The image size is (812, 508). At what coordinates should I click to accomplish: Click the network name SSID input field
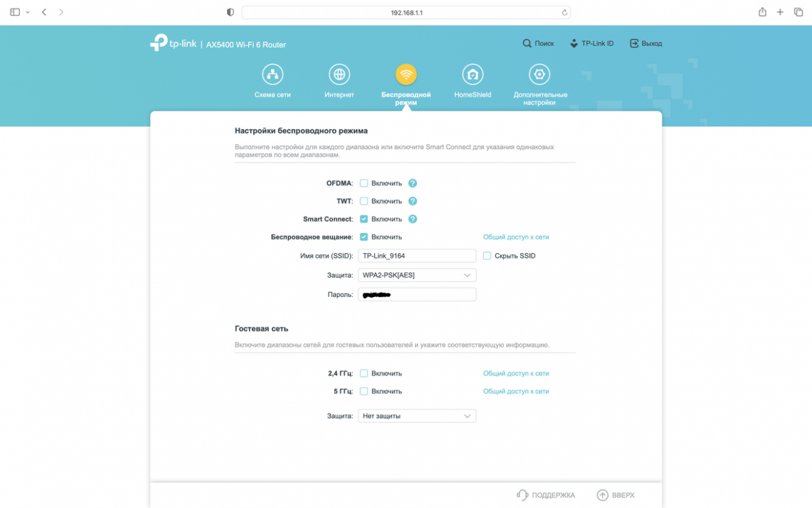pos(417,256)
